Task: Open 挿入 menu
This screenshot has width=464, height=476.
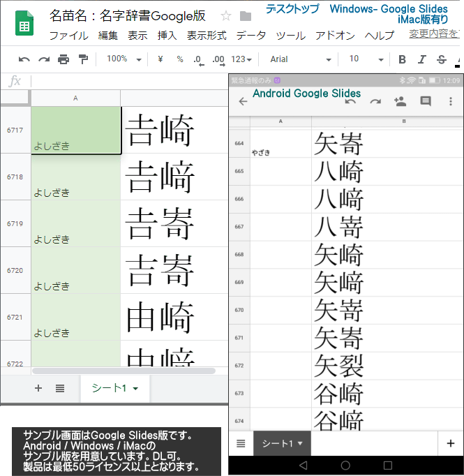Action: 167,36
